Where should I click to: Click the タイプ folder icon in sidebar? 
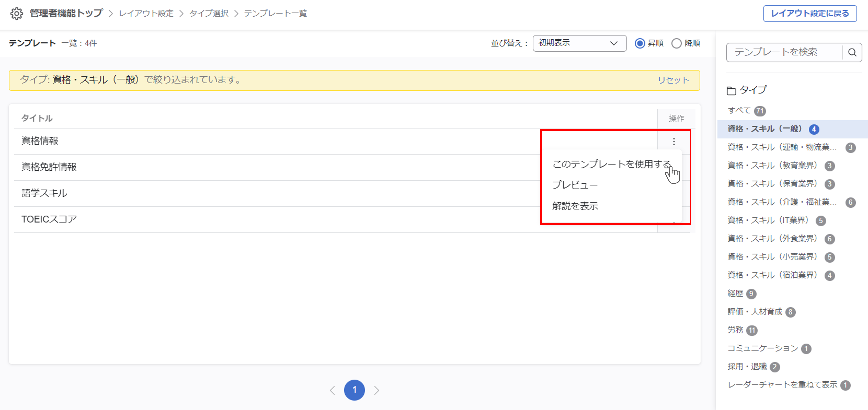pyautogui.click(x=731, y=91)
